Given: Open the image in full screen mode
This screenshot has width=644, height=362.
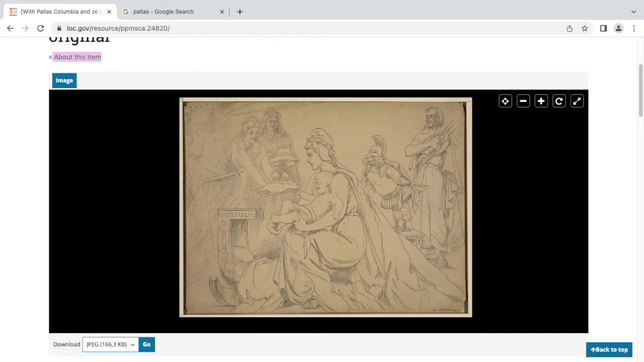Looking at the screenshot, I should coord(577,102).
